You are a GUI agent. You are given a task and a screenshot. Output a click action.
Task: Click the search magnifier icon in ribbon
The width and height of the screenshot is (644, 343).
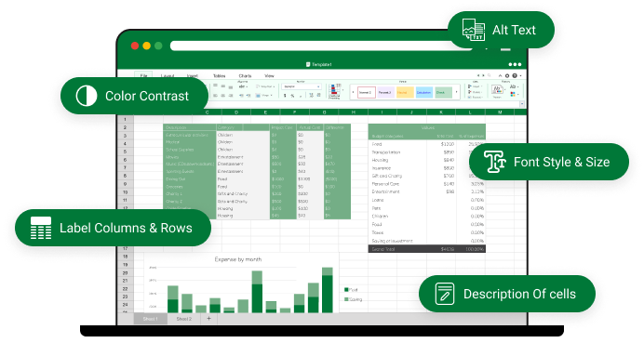(490, 75)
